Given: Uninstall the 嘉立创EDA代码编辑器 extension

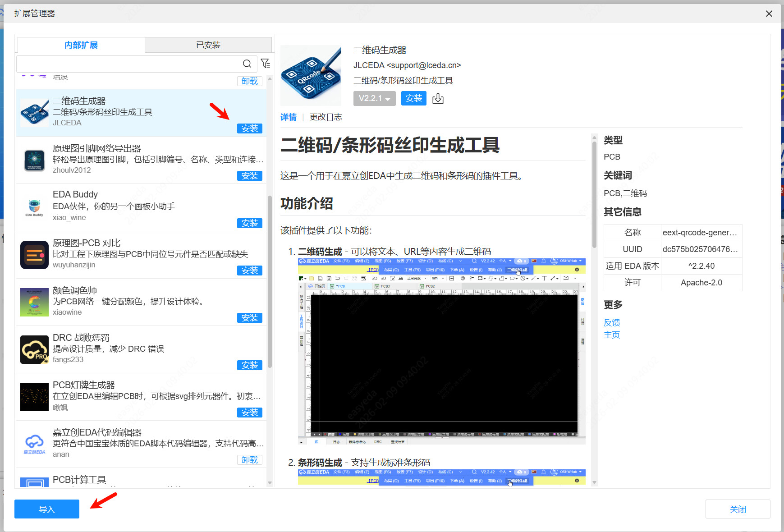Looking at the screenshot, I should pos(249,460).
